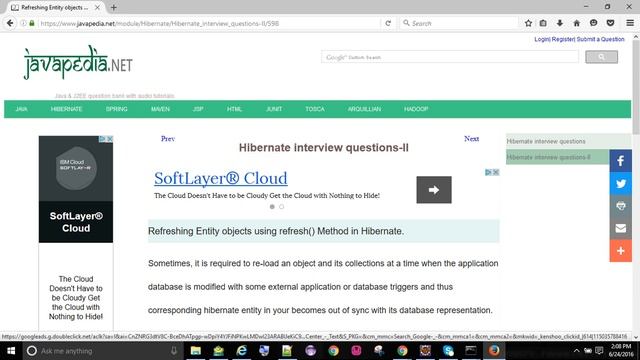The width and height of the screenshot is (640, 360).
Task: Open the Register link
Action: (563, 39)
